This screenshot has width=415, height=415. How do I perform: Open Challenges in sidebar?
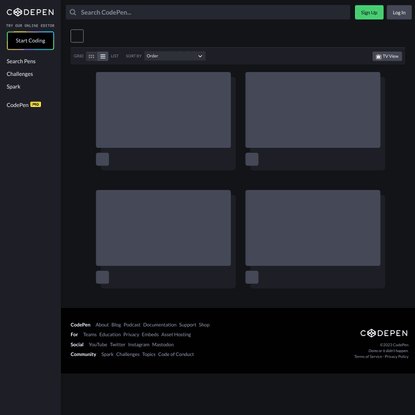(20, 74)
